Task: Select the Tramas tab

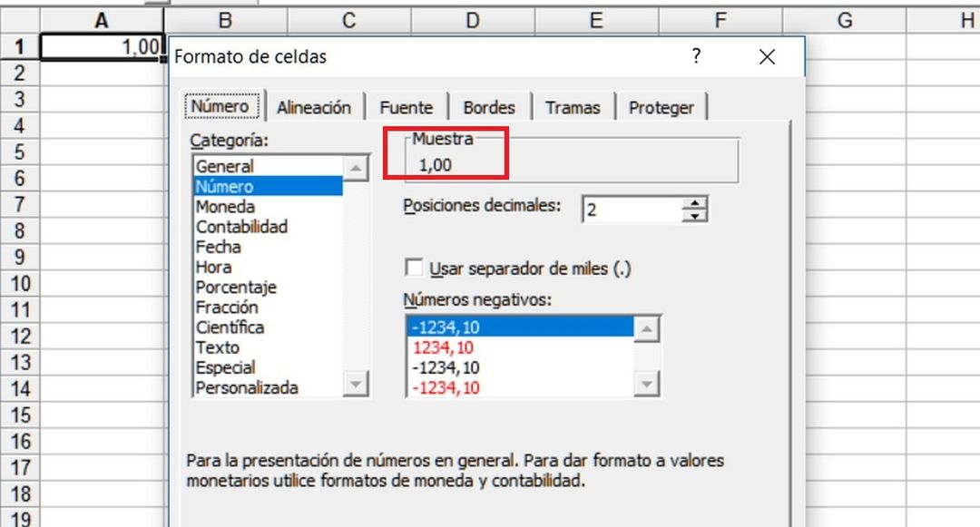Action: 573,106
